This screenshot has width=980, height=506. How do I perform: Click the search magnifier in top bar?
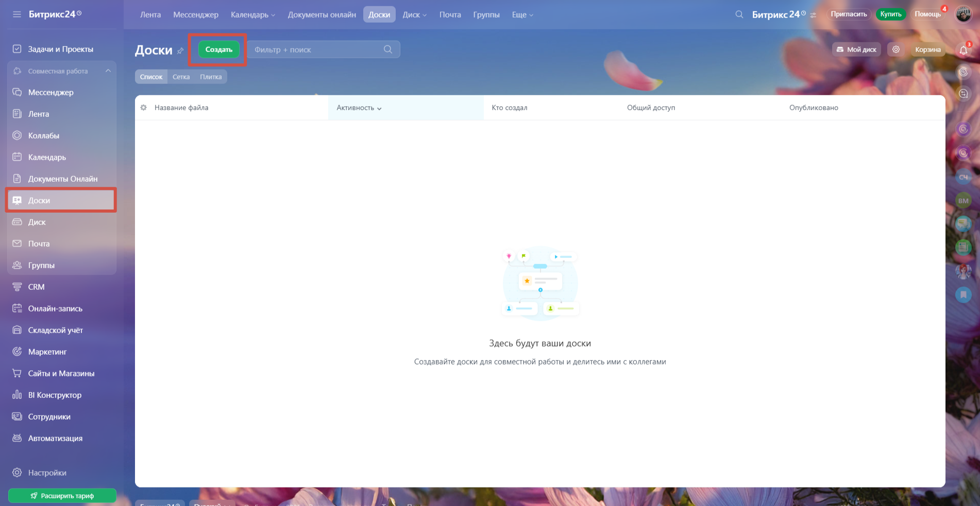point(739,14)
